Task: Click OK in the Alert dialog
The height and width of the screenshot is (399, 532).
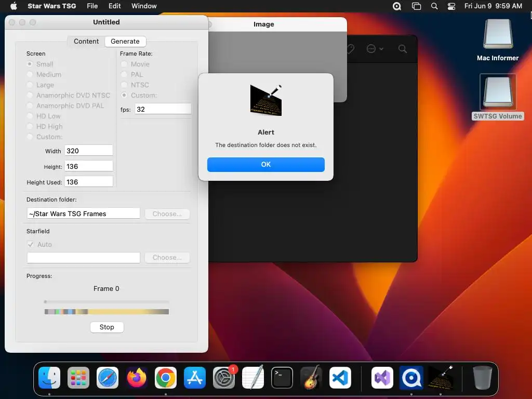Action: coord(265,165)
